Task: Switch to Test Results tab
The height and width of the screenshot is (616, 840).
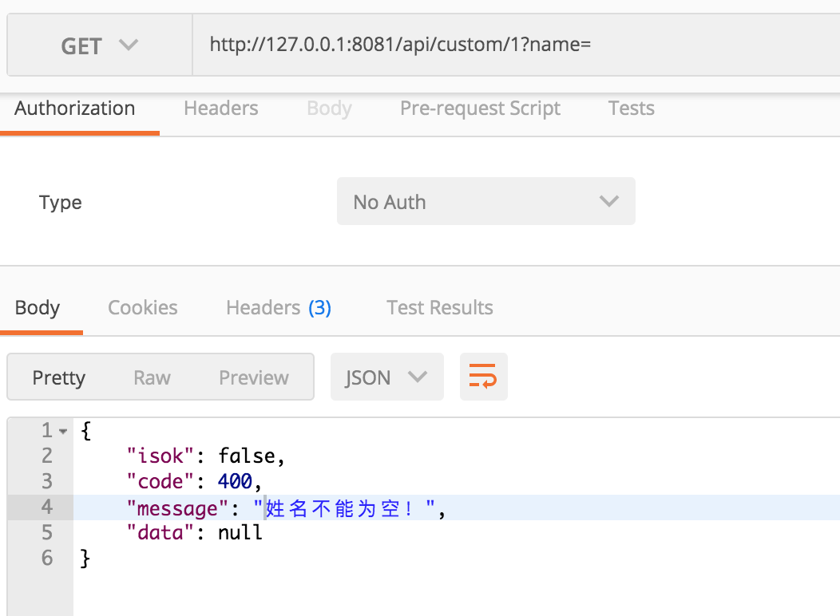Action: pyautogui.click(x=440, y=308)
